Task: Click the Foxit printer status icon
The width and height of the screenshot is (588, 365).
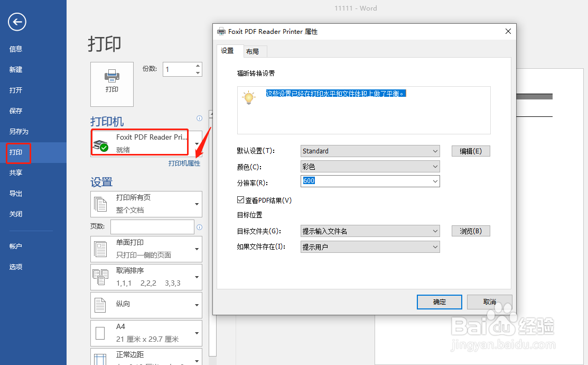Action: tap(100, 145)
